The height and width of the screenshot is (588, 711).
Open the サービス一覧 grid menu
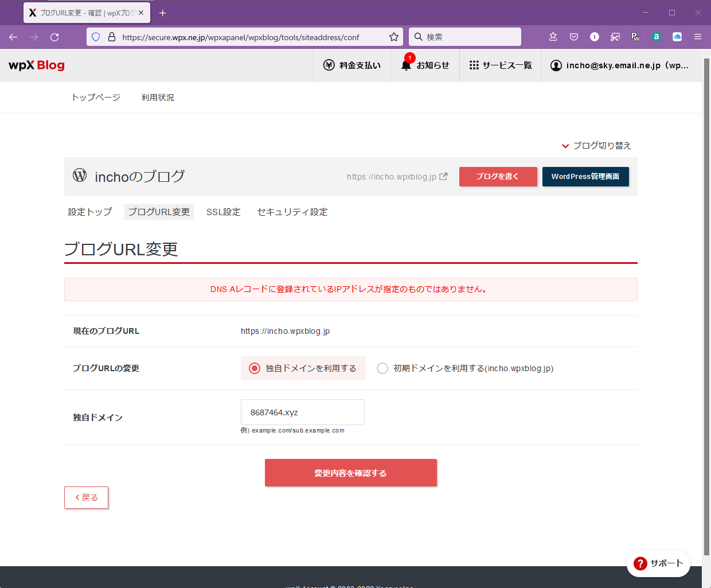[x=474, y=65]
